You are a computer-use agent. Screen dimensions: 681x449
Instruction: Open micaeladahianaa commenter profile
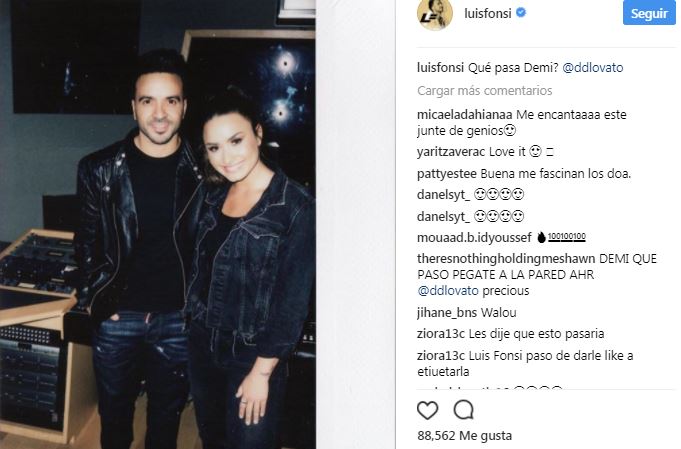coord(465,115)
